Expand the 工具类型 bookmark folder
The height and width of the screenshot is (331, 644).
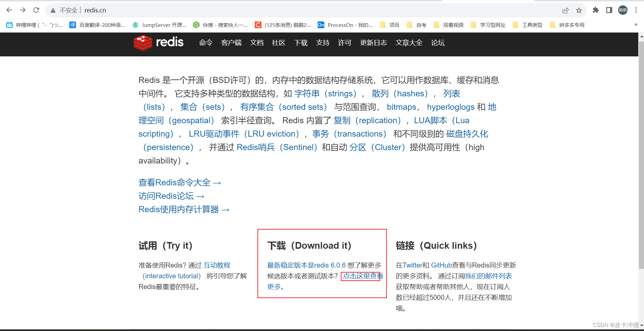pyautogui.click(x=528, y=25)
